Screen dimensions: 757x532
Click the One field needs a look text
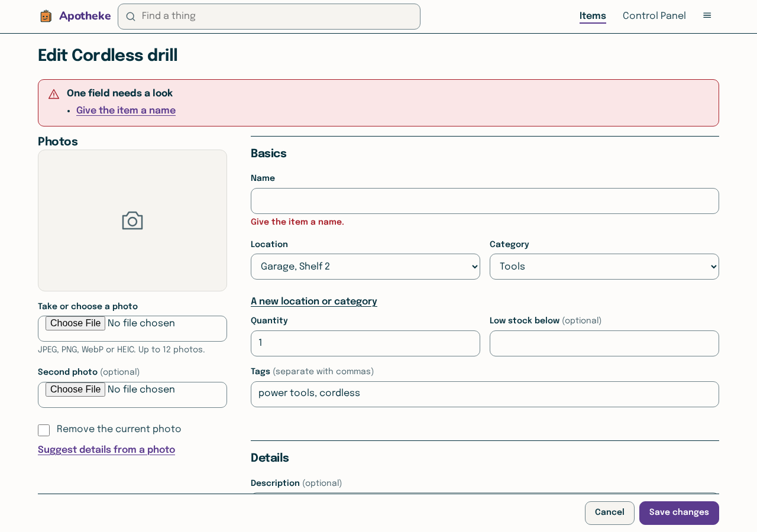pos(119,93)
